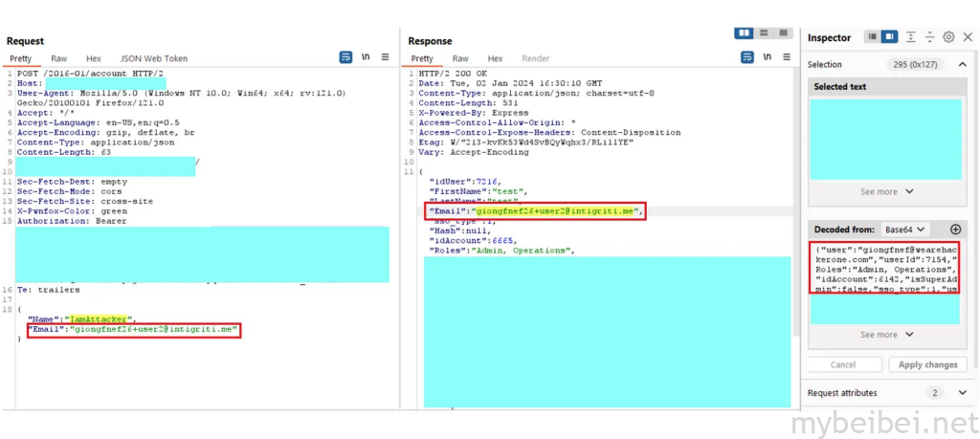The height and width of the screenshot is (439, 980).
Task: Toggle word wrap icon in Response panel
Action: pos(746,58)
